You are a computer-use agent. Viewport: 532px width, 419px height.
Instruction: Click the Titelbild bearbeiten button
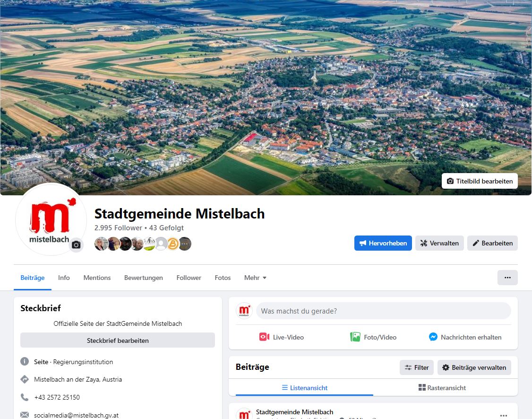click(480, 181)
